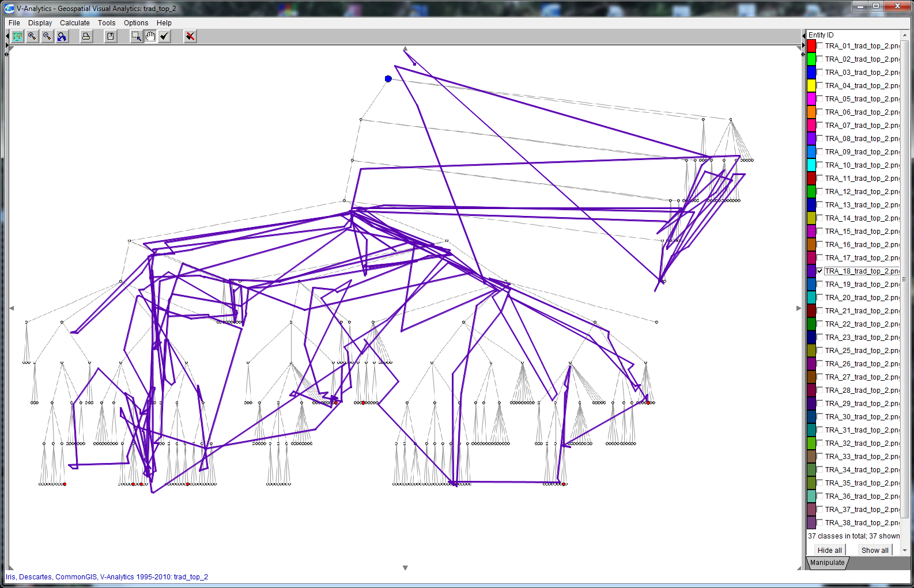Click the zoom out magnifier icon
The height and width of the screenshot is (588, 914).
click(47, 36)
